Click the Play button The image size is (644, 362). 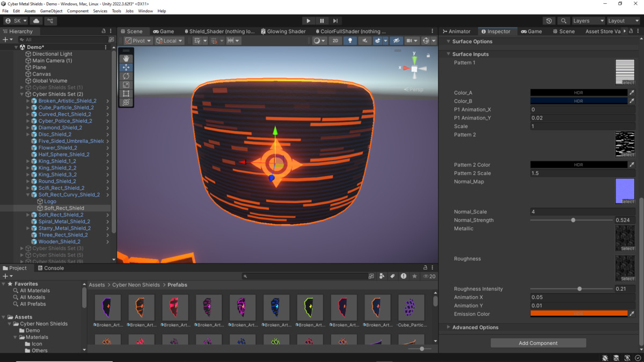(308, 20)
